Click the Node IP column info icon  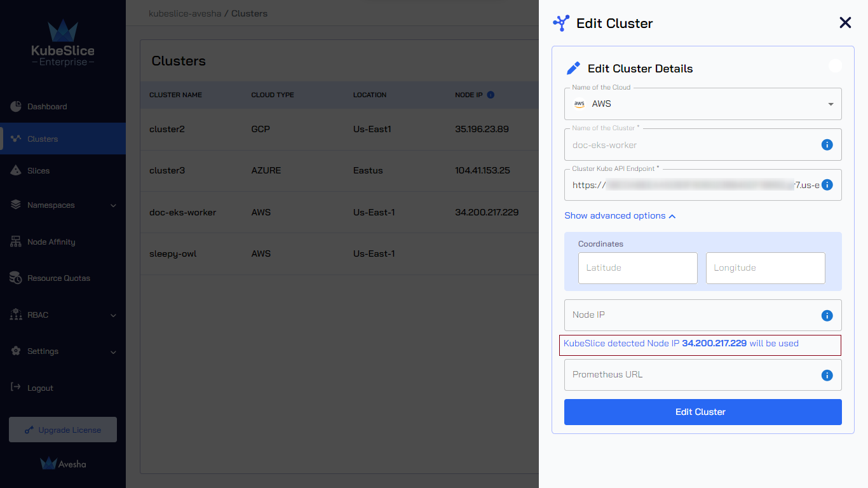(491, 95)
